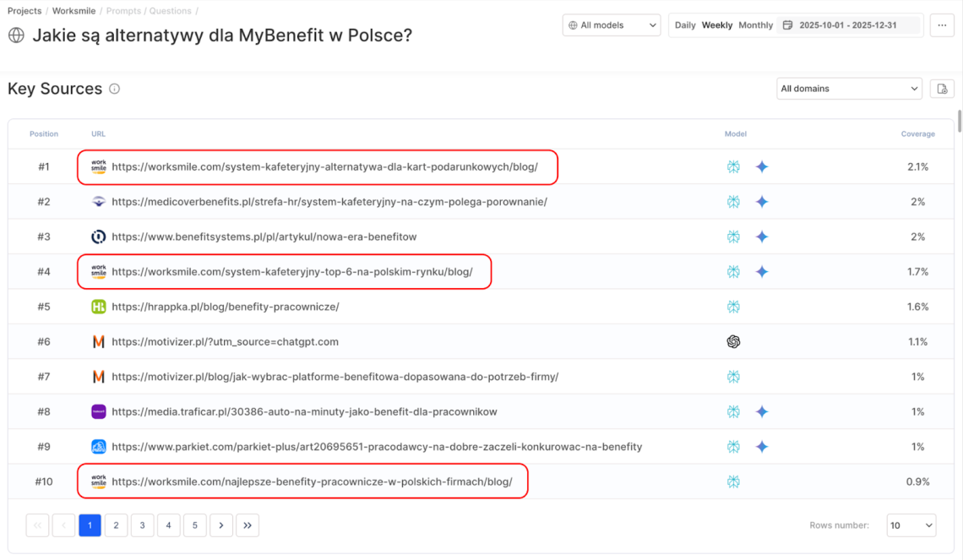Click the export file icon button
The height and width of the screenshot is (560, 963).
(942, 89)
